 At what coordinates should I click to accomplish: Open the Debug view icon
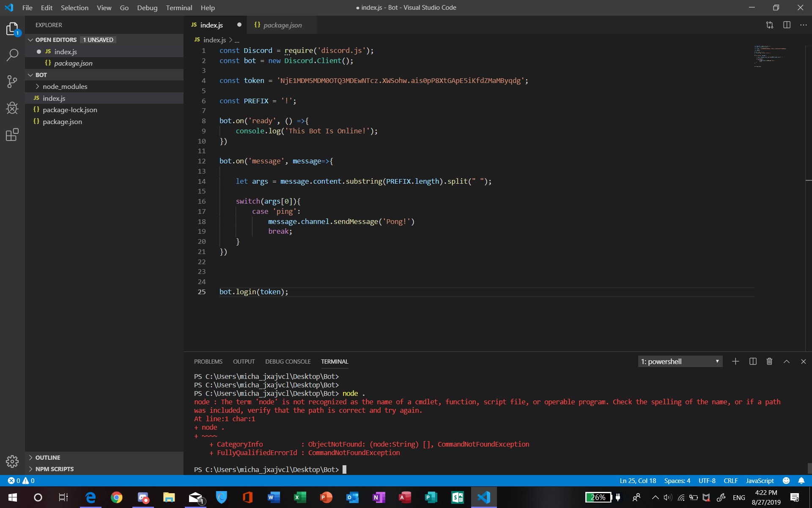point(12,108)
